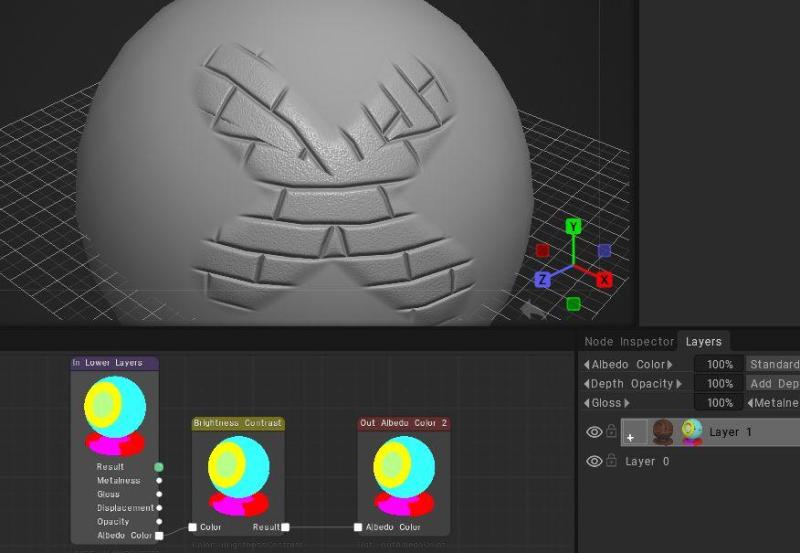Open the Standard blend mode dropdown
The width and height of the screenshot is (800, 553).
772,365
